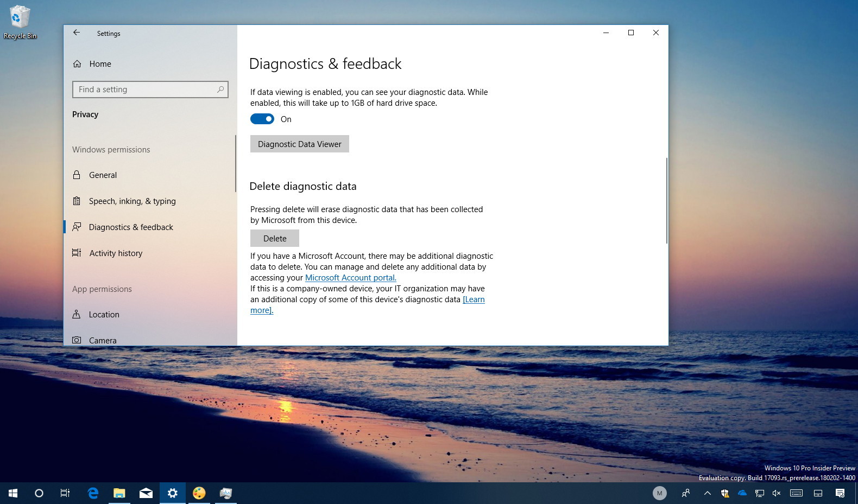
Task: Click the General lock icon
Action: tap(77, 175)
